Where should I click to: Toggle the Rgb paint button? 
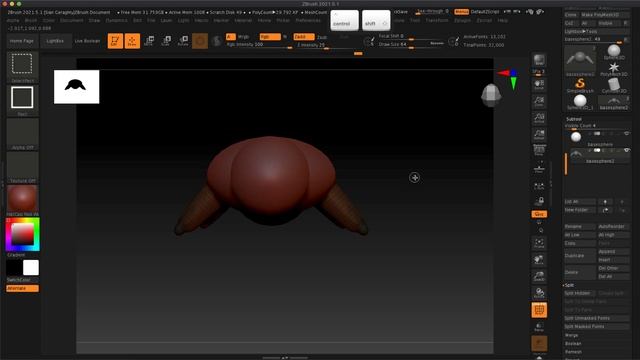(270, 37)
